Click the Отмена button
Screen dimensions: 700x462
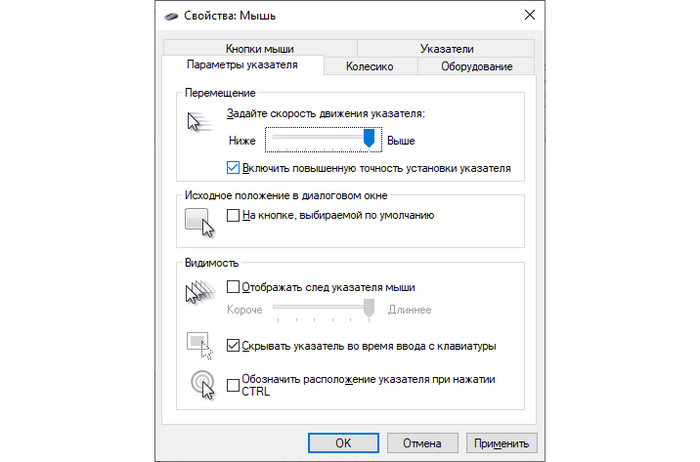click(422, 443)
